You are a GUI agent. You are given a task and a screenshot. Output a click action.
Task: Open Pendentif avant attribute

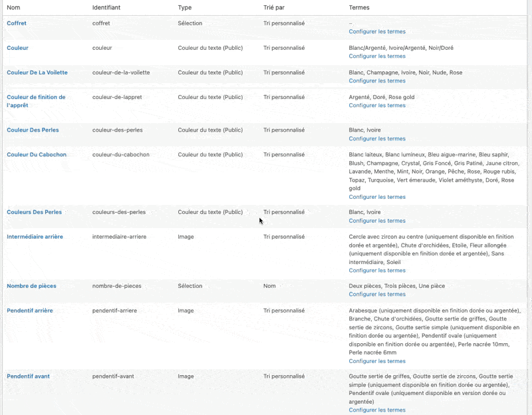28,376
